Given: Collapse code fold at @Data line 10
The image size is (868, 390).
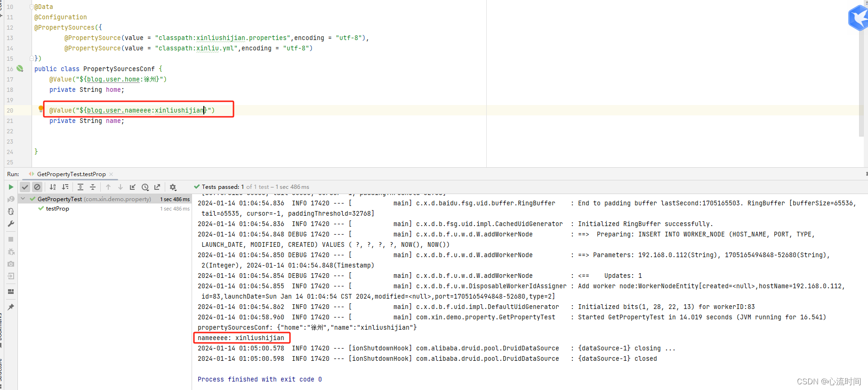Looking at the screenshot, I should coord(32,7).
